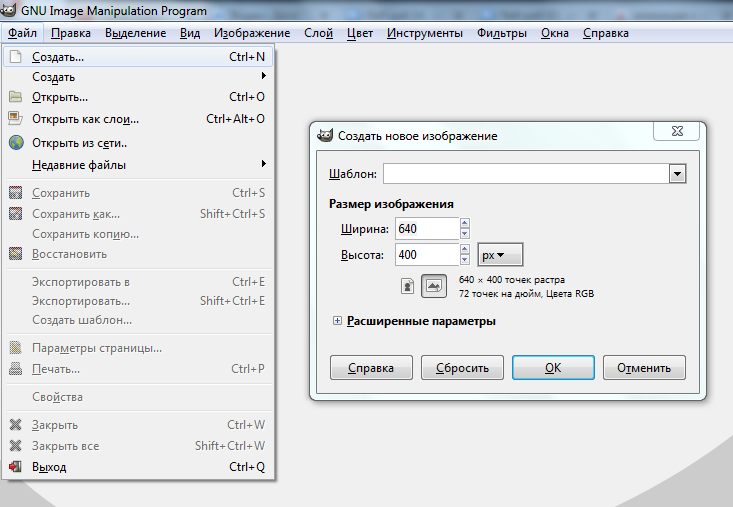Screen dimensions: 733x507
Task: Click the Шаблон text box
Action: [526, 174]
